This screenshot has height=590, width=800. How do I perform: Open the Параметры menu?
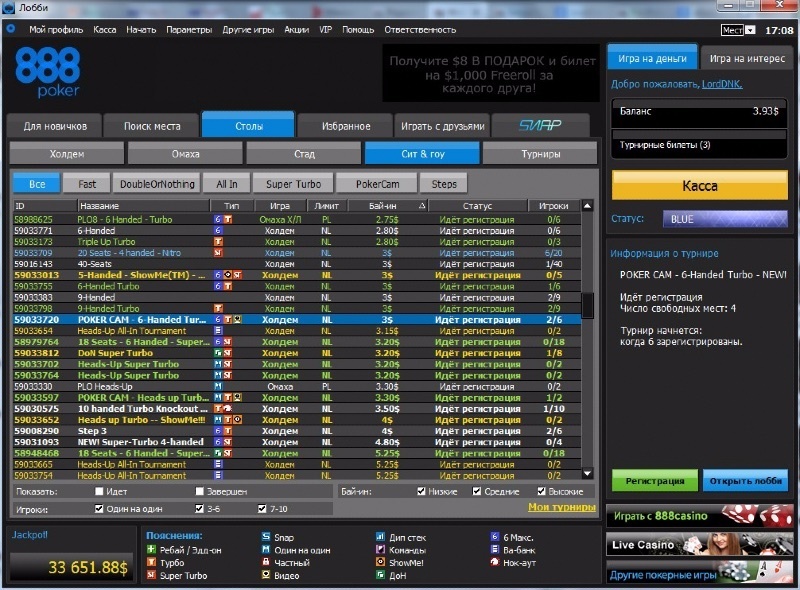pos(189,30)
